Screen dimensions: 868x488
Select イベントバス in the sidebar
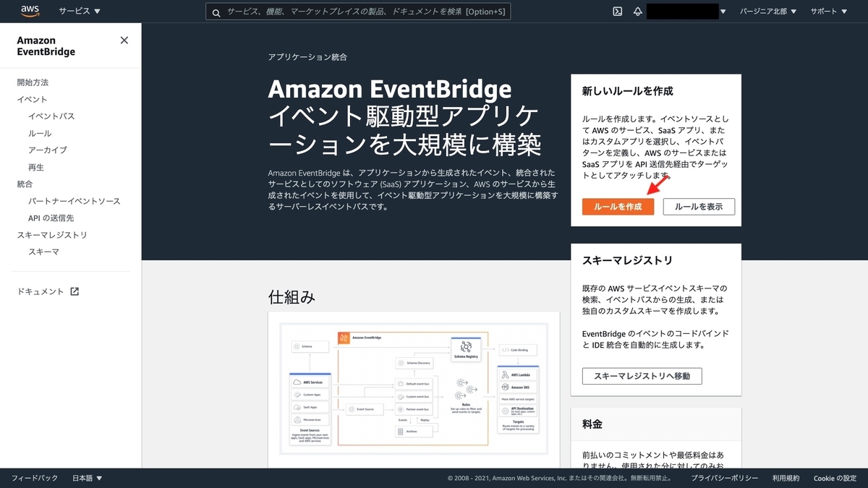pos(51,116)
